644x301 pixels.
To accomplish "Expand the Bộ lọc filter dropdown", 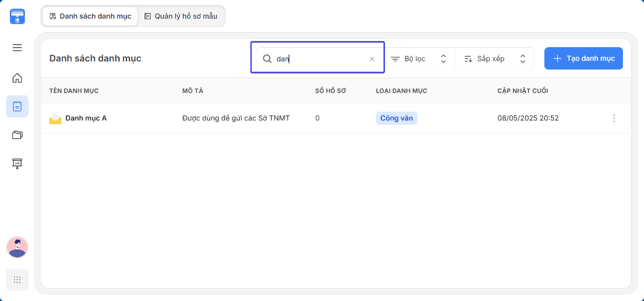I will tap(419, 59).
